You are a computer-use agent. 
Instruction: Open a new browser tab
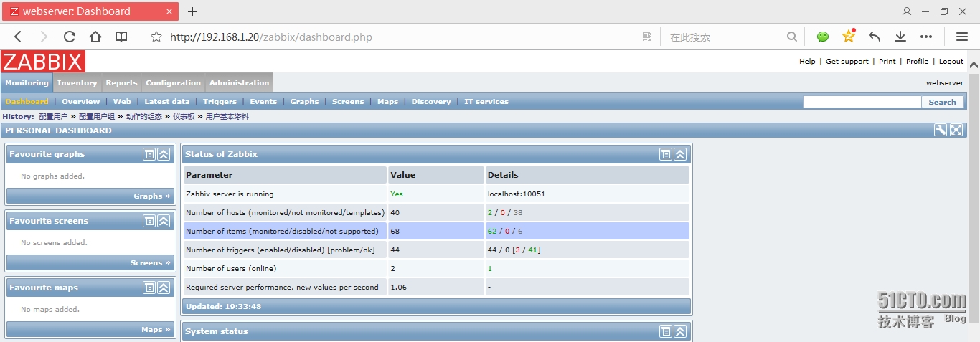(192, 11)
